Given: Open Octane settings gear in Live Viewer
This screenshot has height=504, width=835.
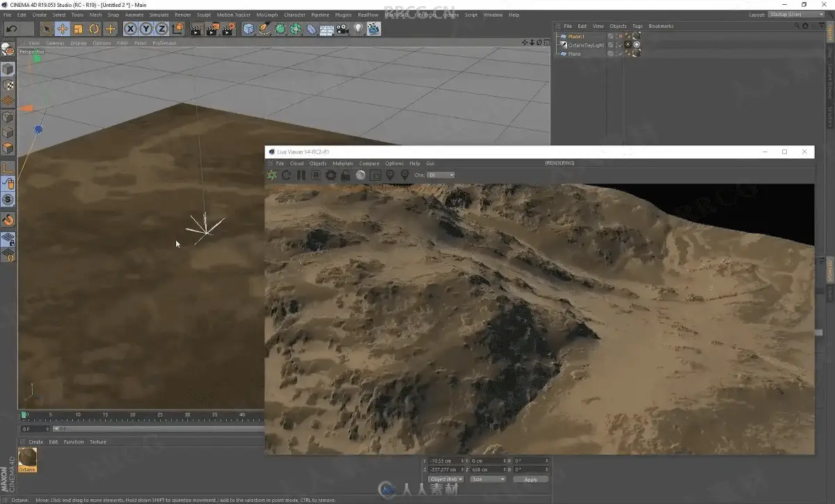Looking at the screenshot, I should point(331,175).
